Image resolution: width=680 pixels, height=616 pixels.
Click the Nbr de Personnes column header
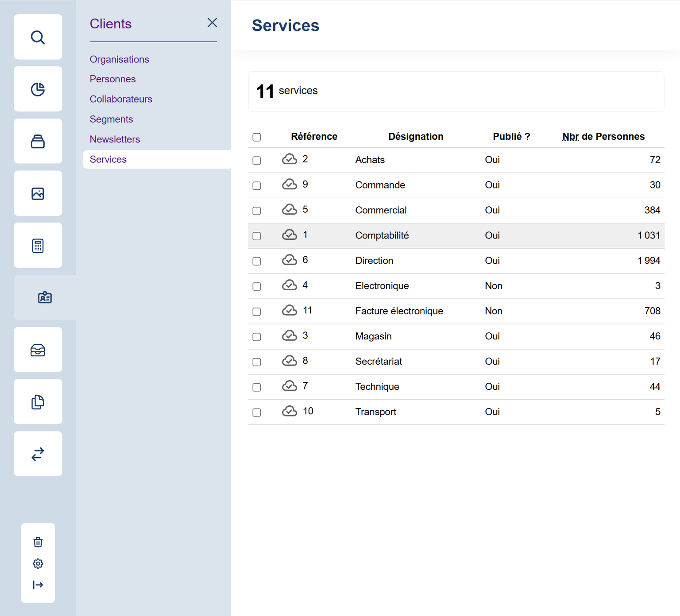(603, 137)
